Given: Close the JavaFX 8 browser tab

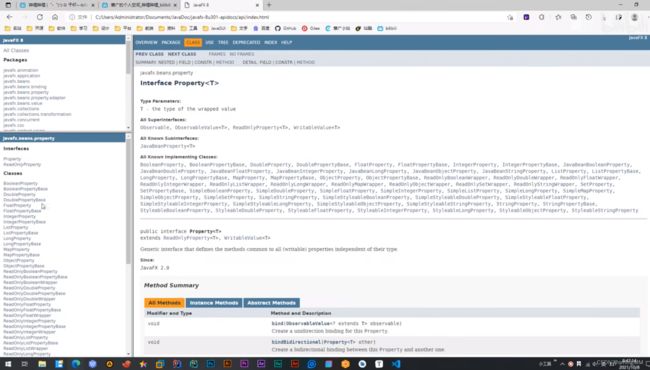Looking at the screenshot, I should click(x=257, y=5).
